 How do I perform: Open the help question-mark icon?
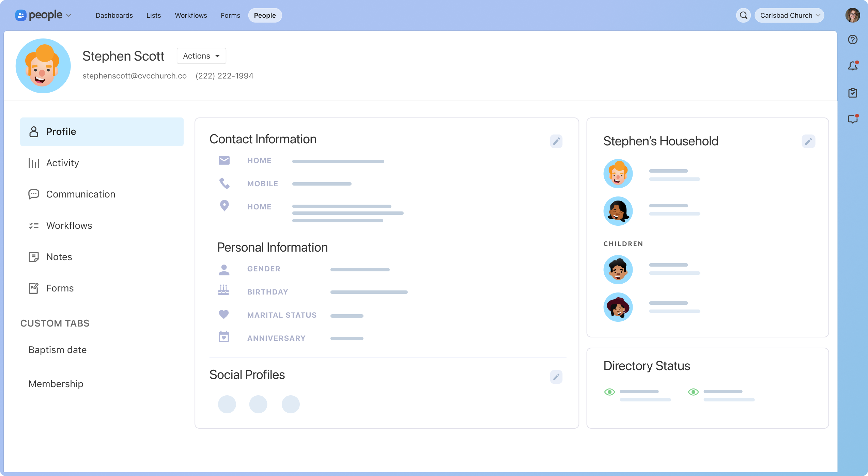(853, 39)
